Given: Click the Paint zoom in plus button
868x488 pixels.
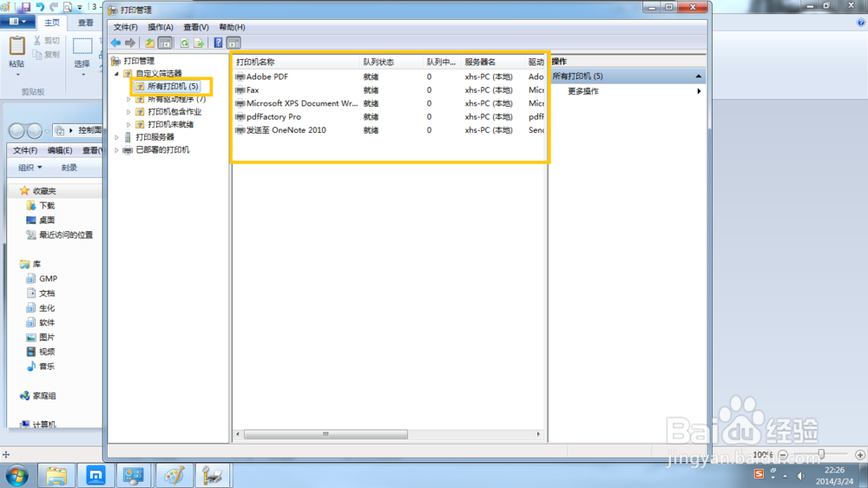Looking at the screenshot, I should point(859,455).
